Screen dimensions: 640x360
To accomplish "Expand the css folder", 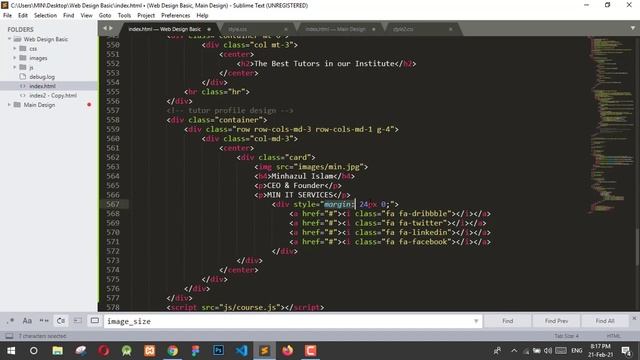I will point(15,49).
